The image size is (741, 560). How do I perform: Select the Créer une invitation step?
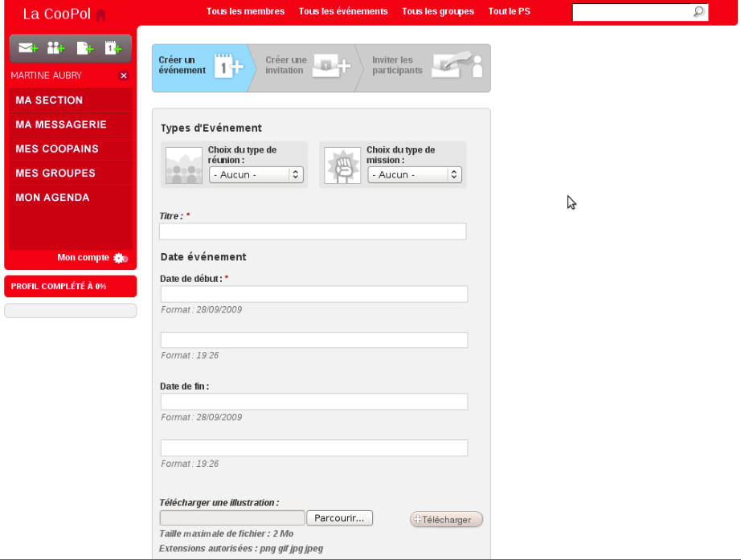(x=305, y=68)
